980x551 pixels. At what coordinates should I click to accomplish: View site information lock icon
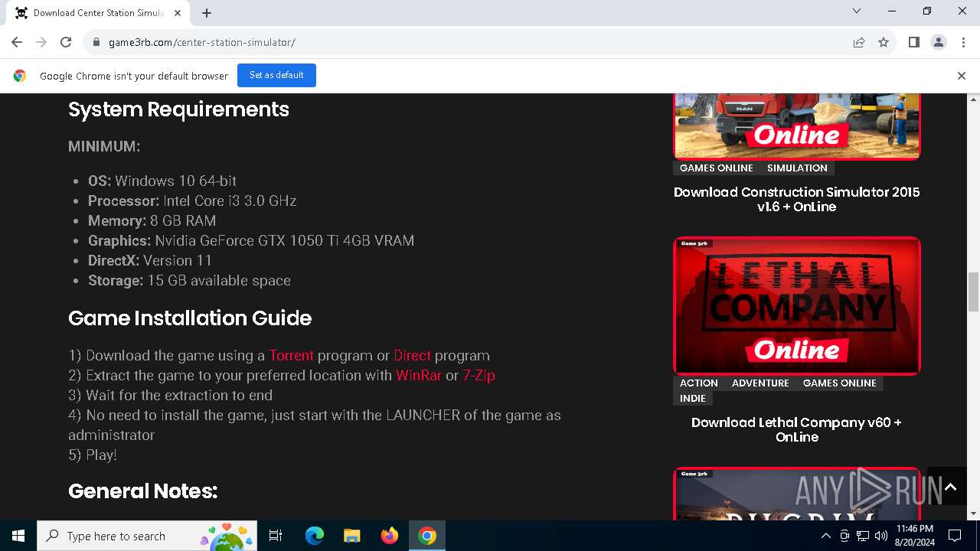96,42
